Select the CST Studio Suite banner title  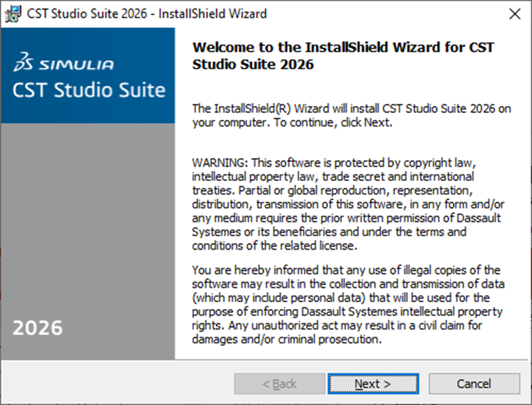[89, 90]
